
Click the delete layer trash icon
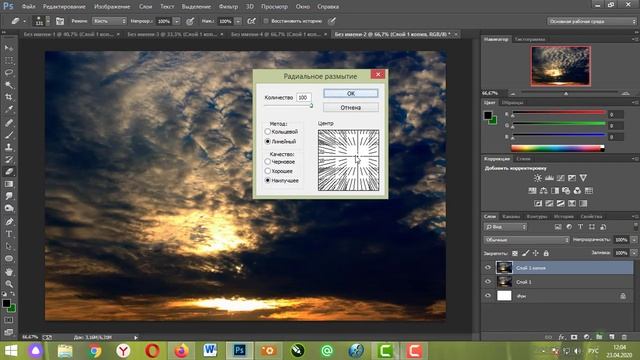pos(624,337)
